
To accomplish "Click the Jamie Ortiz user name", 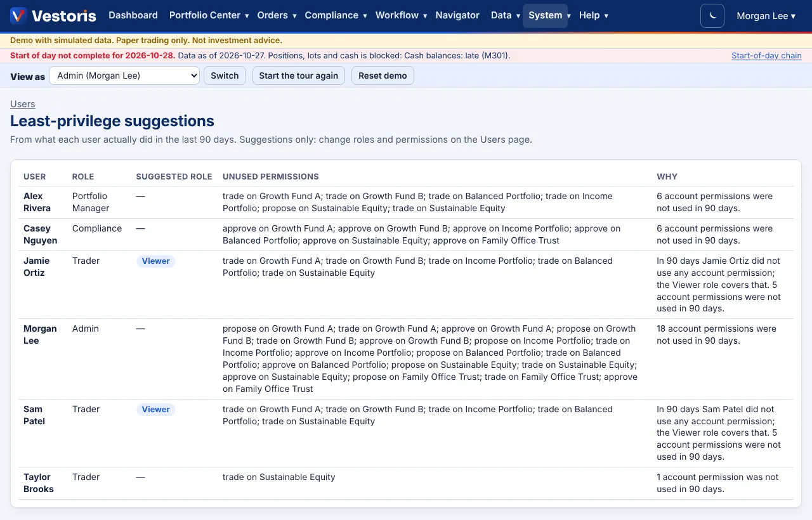I will tap(36, 267).
